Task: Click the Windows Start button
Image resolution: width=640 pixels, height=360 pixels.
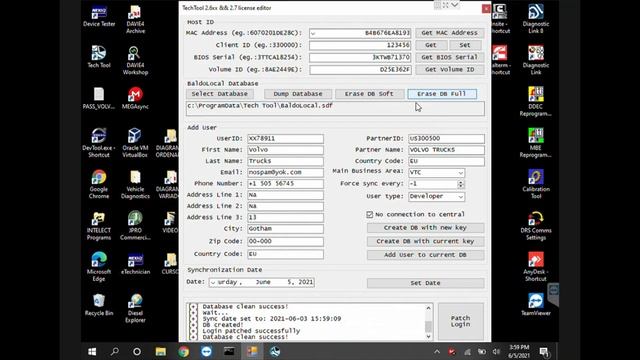Action: [x=92, y=351]
